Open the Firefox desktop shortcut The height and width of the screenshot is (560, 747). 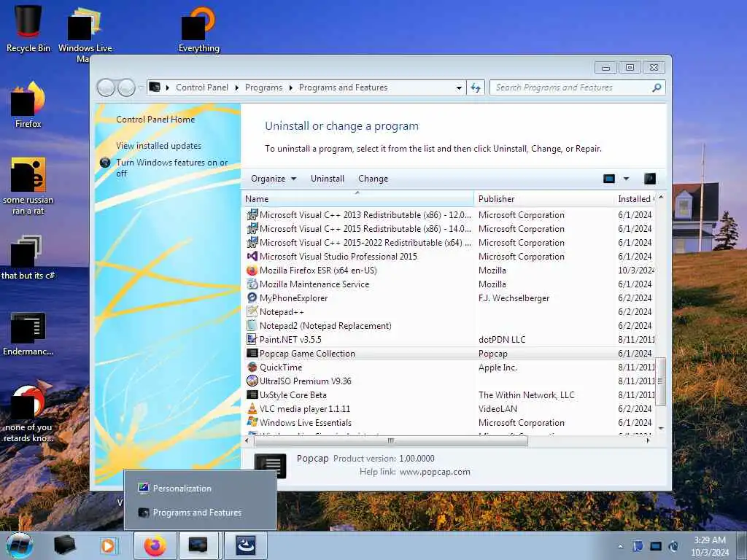tap(28, 105)
